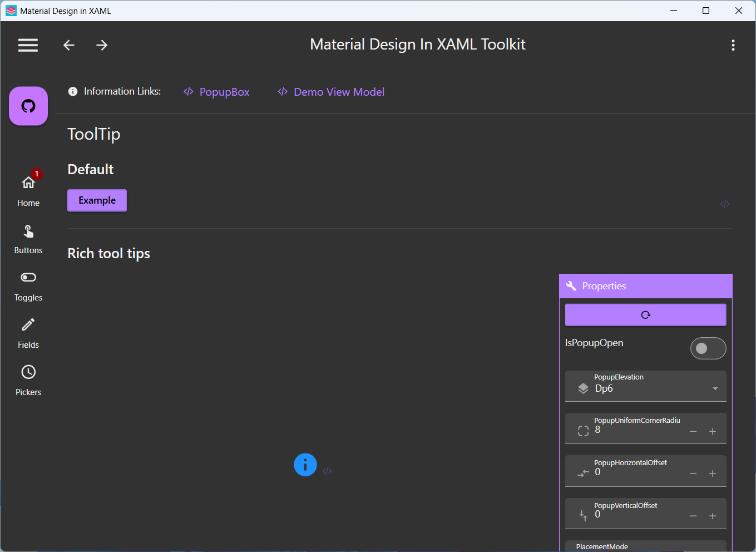The width and height of the screenshot is (756, 552).
Task: Open the PlacementMode combo box
Action: pyautogui.click(x=646, y=546)
